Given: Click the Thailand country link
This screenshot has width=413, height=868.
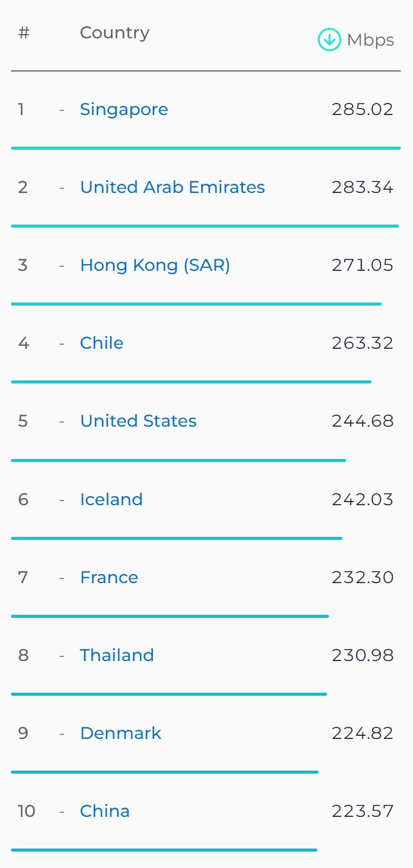Looking at the screenshot, I should coord(117,656).
